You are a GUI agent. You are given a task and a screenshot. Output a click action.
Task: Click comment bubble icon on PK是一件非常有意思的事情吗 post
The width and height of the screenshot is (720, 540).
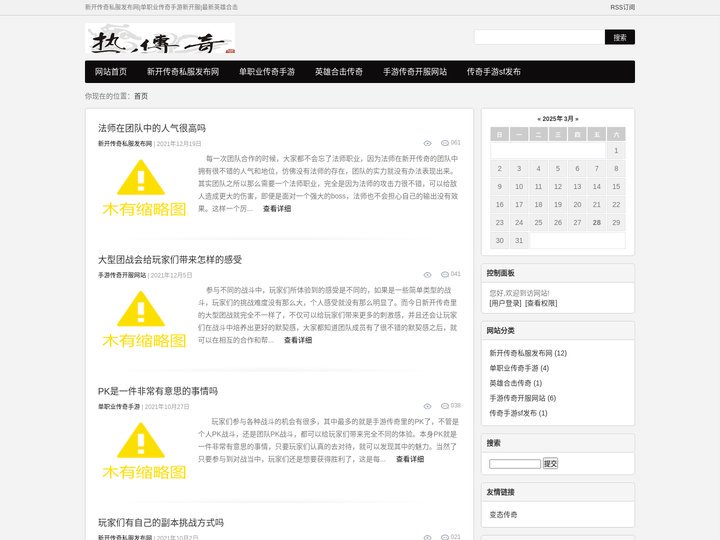tap(444, 406)
